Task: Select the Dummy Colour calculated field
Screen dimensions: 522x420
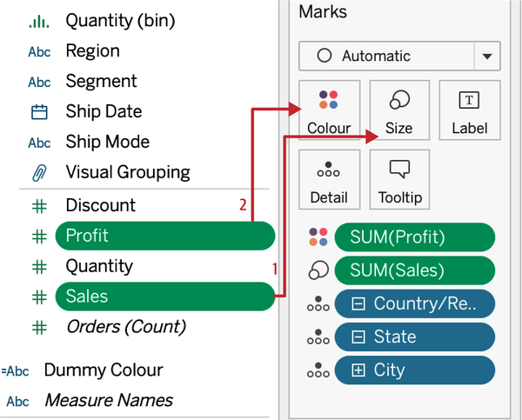Action: pos(103,370)
